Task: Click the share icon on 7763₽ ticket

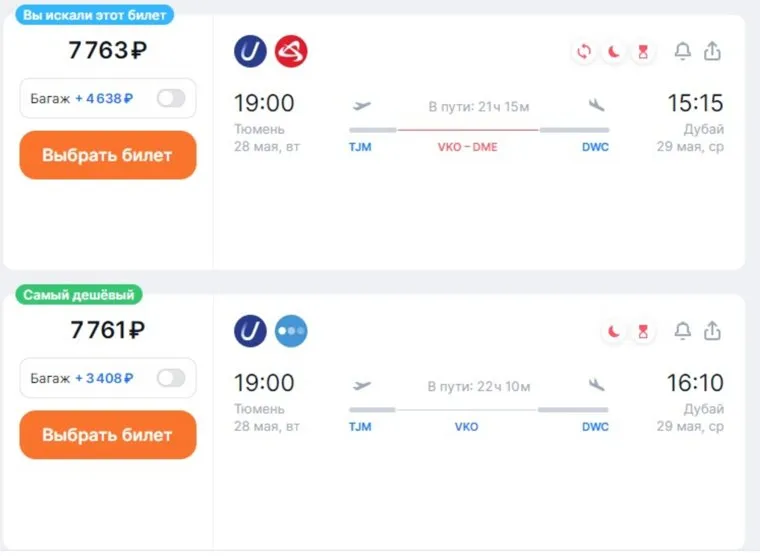Action: [x=712, y=51]
